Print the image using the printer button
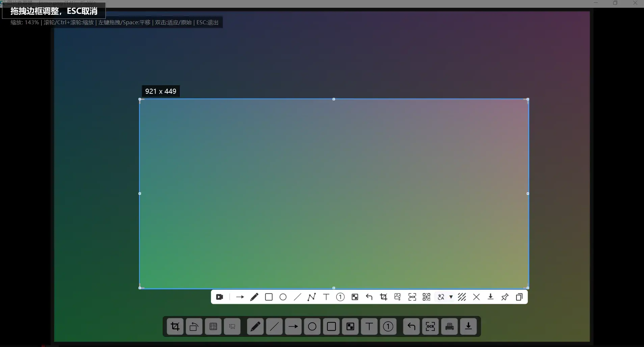 point(450,326)
